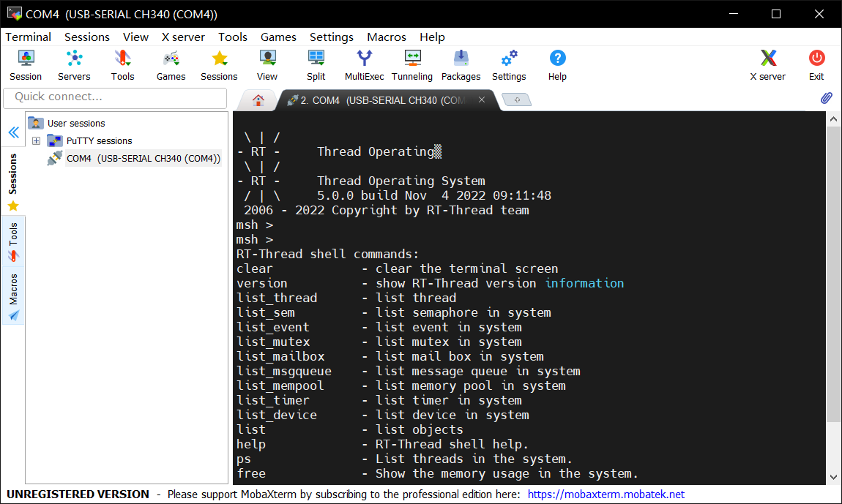The width and height of the screenshot is (842, 504).
Task: Open the Sessions menu
Action: click(87, 37)
